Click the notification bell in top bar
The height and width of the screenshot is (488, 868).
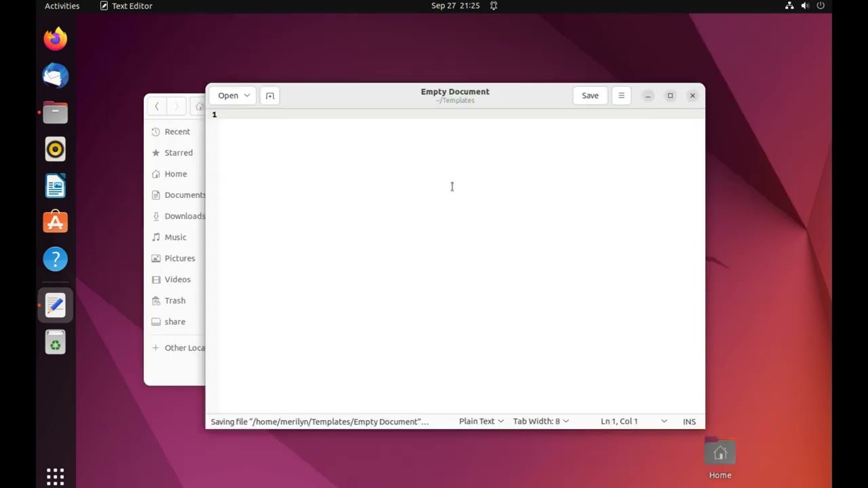click(x=494, y=5)
